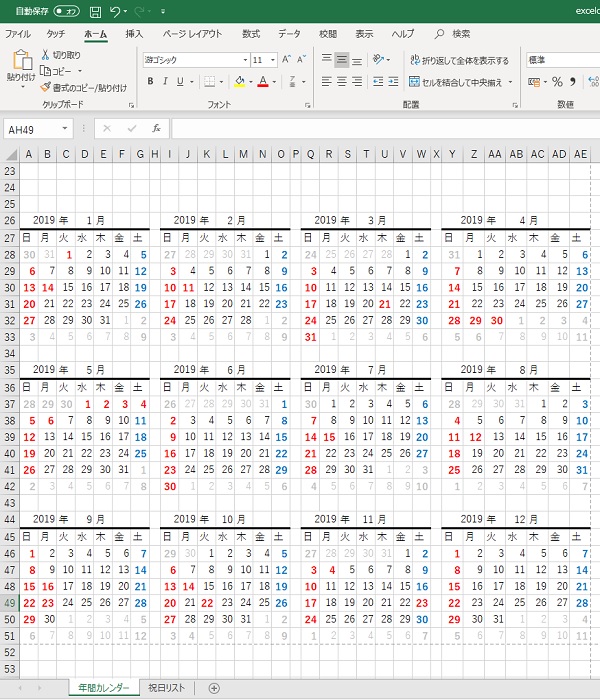The height and width of the screenshot is (700, 600).
Task: Click the comma style icon
Action: pyautogui.click(x=573, y=82)
